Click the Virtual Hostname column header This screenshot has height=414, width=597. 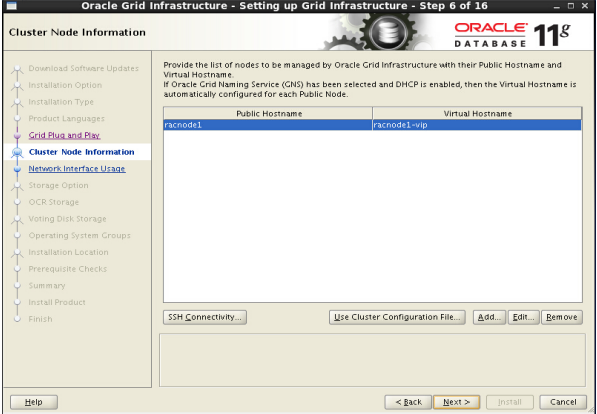477,113
